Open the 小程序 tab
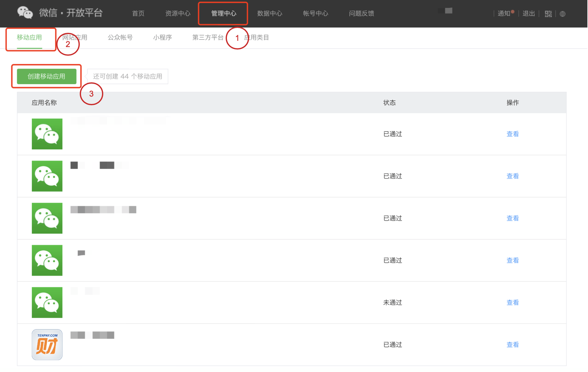Screen dimensions: 588x372 click(163, 37)
